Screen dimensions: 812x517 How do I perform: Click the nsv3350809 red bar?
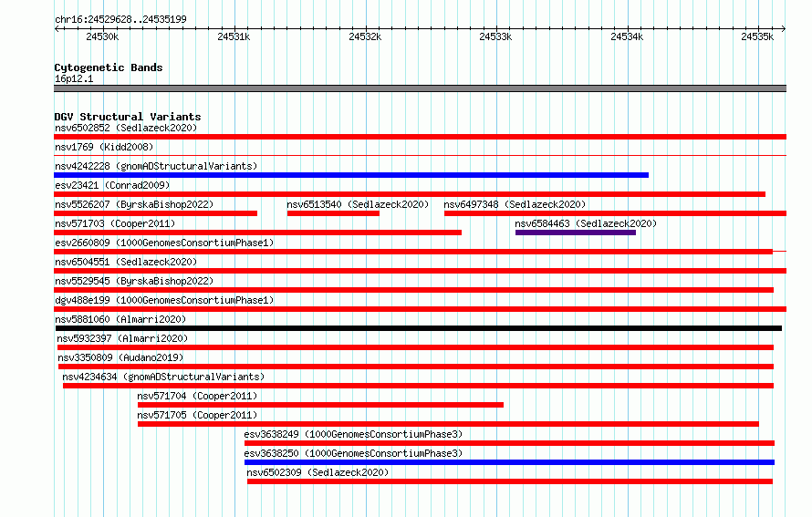416,367
